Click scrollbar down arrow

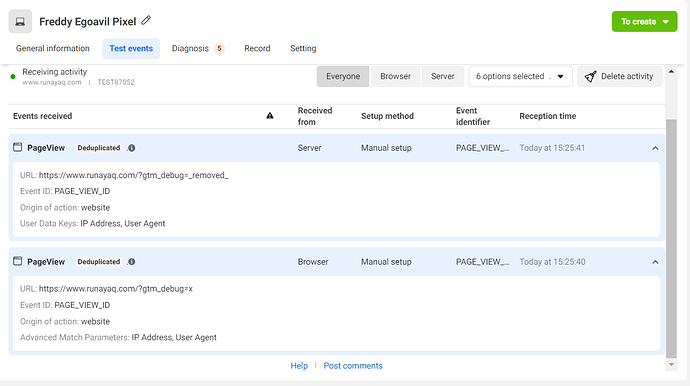(x=671, y=365)
